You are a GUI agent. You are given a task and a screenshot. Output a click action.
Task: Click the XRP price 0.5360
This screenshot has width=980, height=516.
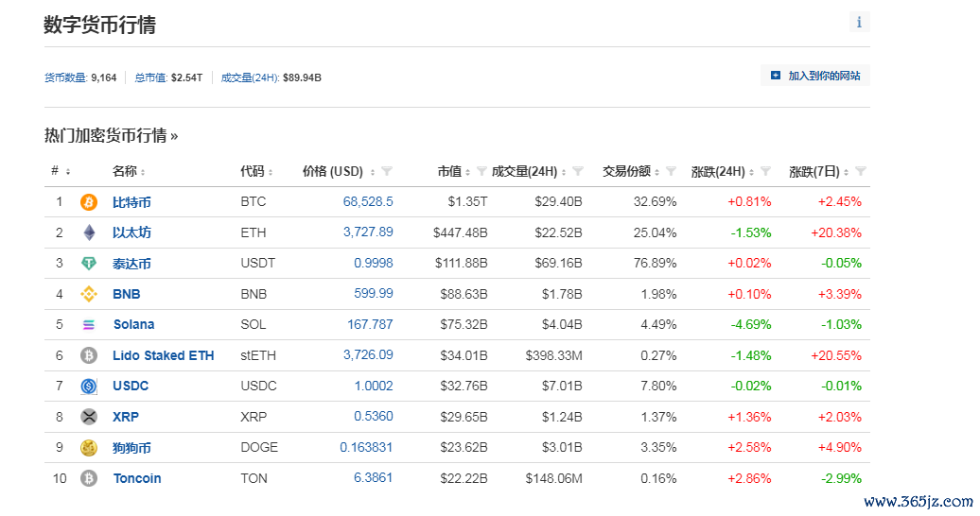click(373, 416)
